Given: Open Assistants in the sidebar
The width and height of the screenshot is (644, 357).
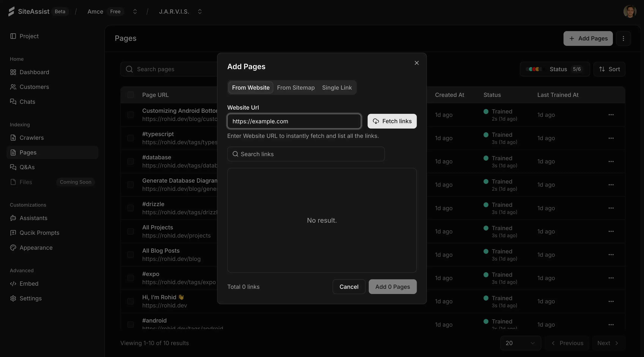Looking at the screenshot, I should click(x=52, y=218).
